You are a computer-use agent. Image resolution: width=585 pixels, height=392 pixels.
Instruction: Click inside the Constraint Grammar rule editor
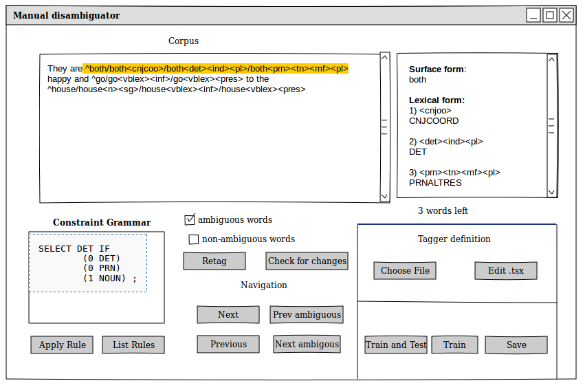tap(88, 263)
